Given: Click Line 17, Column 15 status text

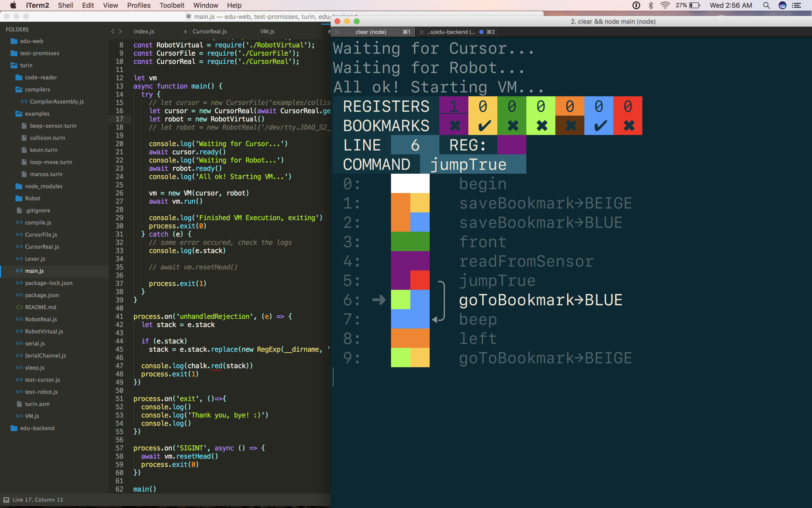Looking at the screenshot, I should [38, 500].
